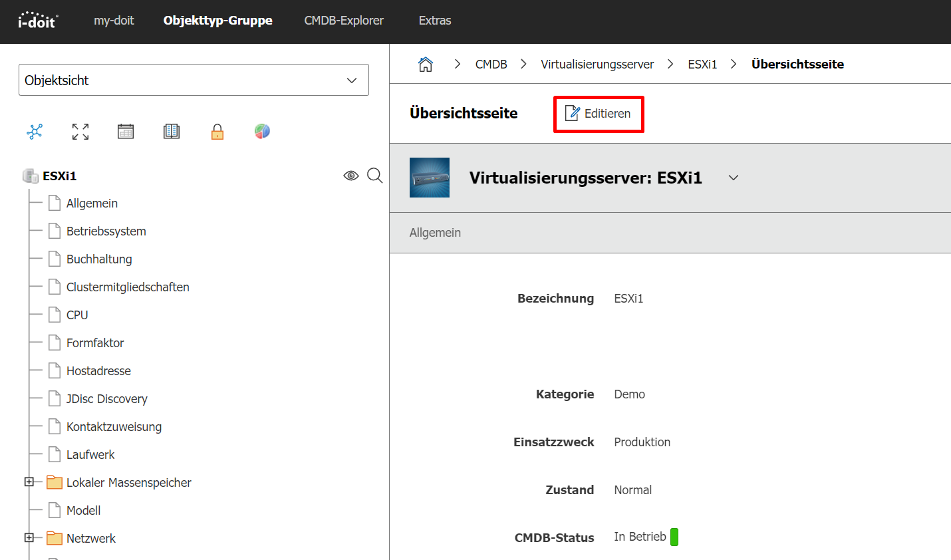951x560 pixels.
Task: Open the network relations icon in sidebar
Action: [35, 132]
